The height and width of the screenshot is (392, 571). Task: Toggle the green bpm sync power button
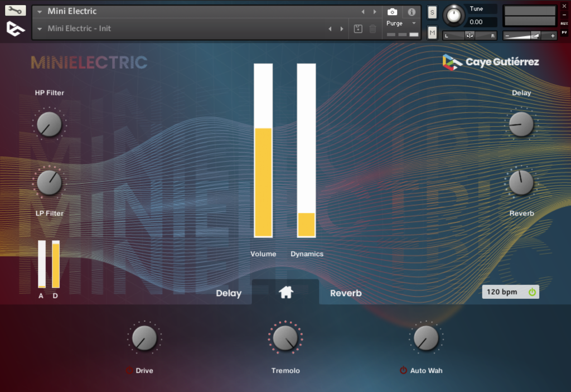[532, 292]
